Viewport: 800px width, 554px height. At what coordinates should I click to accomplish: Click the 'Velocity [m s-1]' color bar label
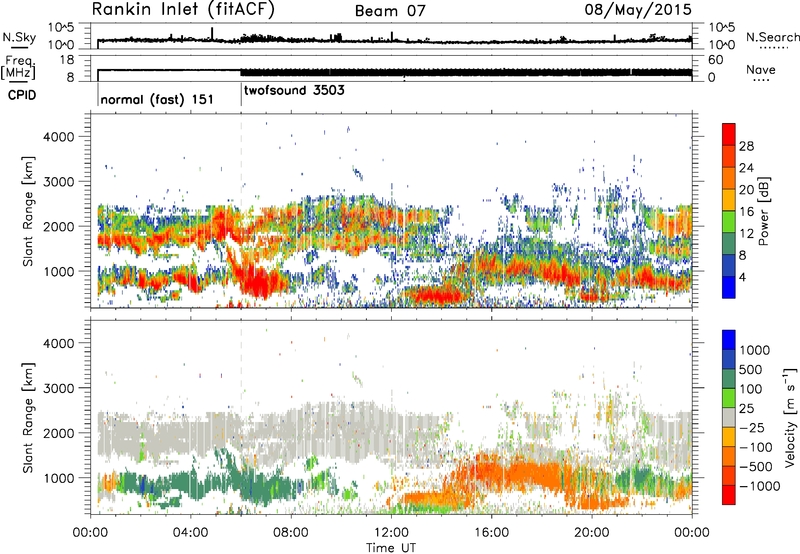pyautogui.click(x=790, y=417)
